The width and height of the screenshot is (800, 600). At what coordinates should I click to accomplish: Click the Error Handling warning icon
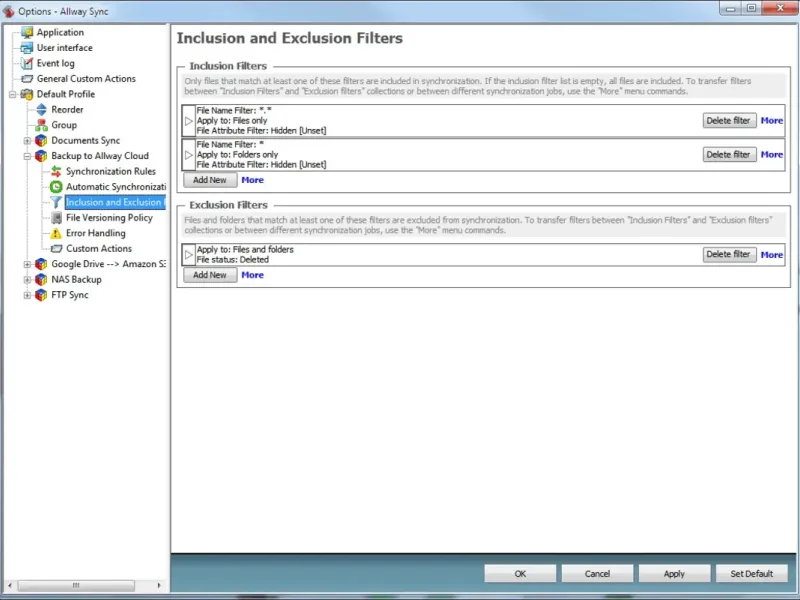click(56, 233)
